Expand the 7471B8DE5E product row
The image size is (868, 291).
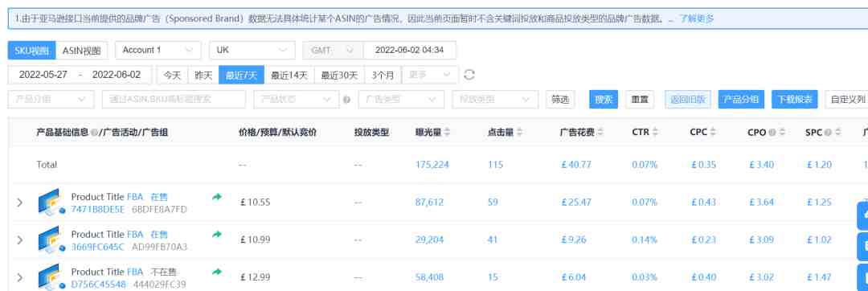point(20,203)
